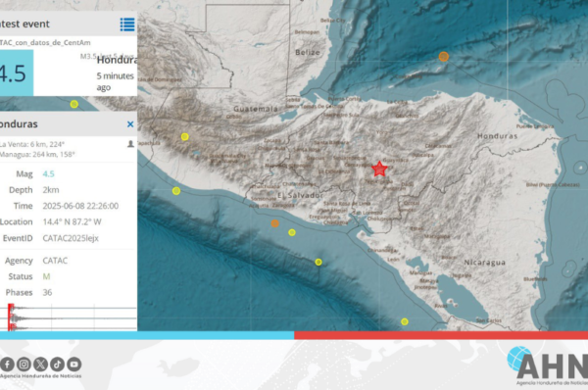588x390 pixels.
Task: Click the yellow marker beside the orange offshore marker
Action: pyautogui.click(x=292, y=233)
